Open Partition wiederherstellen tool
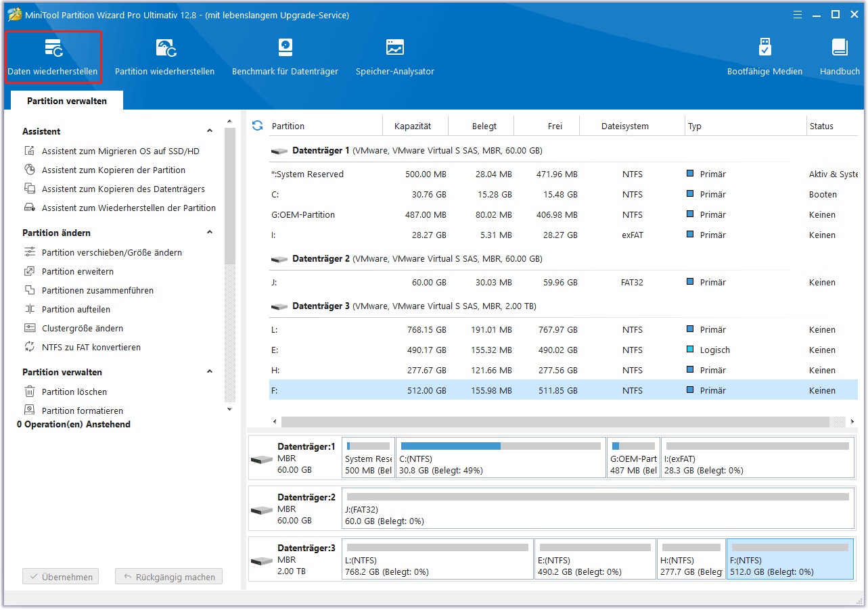Image resolution: width=868 pixels, height=610 pixels. pos(164,57)
